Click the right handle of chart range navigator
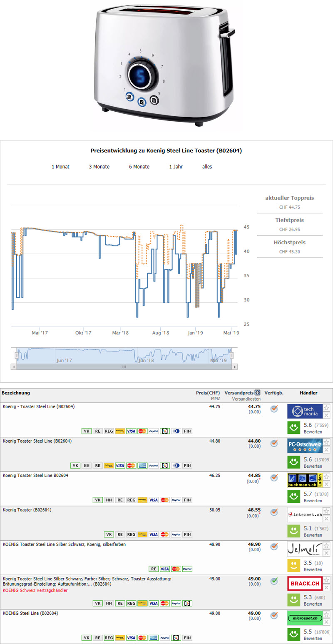The height and width of the screenshot is (644, 333). (x=232, y=356)
